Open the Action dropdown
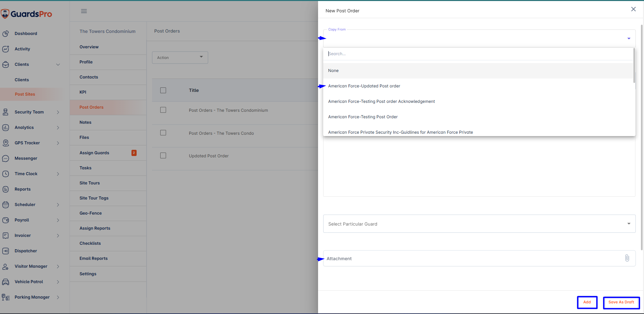This screenshot has width=644, height=314. pos(180,58)
